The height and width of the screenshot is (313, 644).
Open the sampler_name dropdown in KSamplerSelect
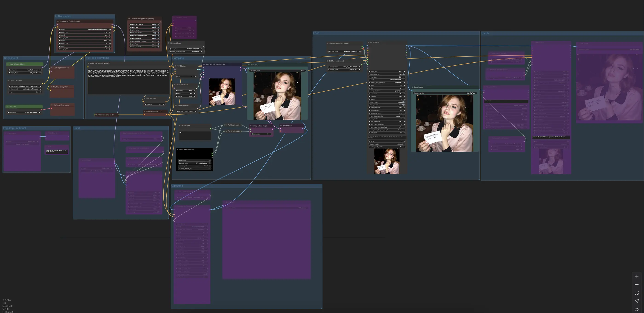coord(186,111)
